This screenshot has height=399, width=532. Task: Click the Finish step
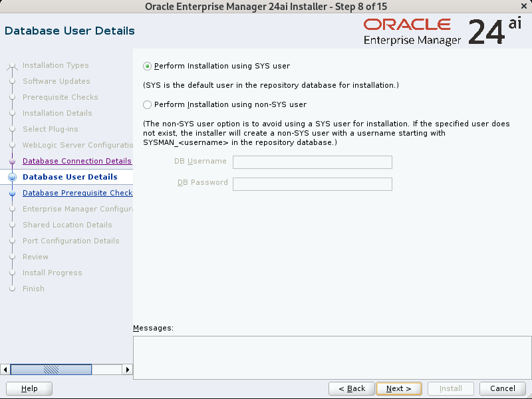pos(33,289)
